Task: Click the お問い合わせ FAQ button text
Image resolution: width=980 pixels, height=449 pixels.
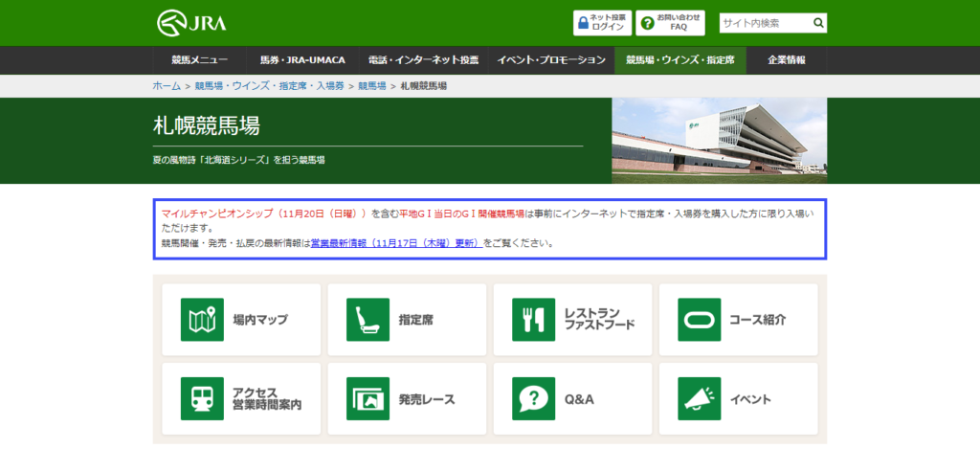Action: tap(679, 23)
